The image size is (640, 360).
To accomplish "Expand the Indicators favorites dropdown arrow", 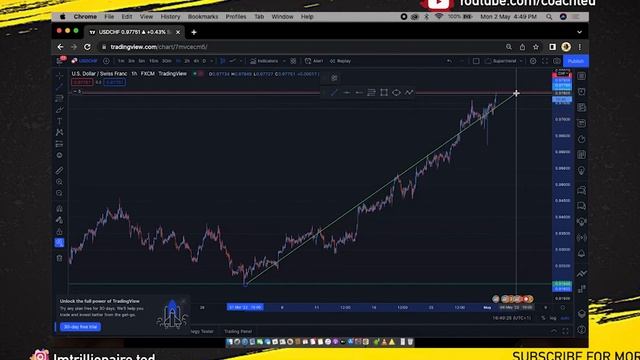I will pyautogui.click(x=284, y=61).
